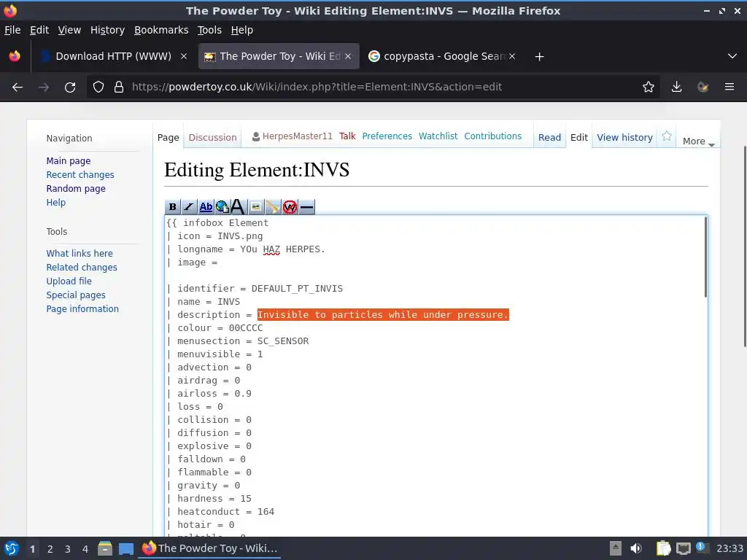The width and height of the screenshot is (747, 560).
Task: Switch to copypasta Google Search tab
Action: click(x=441, y=56)
